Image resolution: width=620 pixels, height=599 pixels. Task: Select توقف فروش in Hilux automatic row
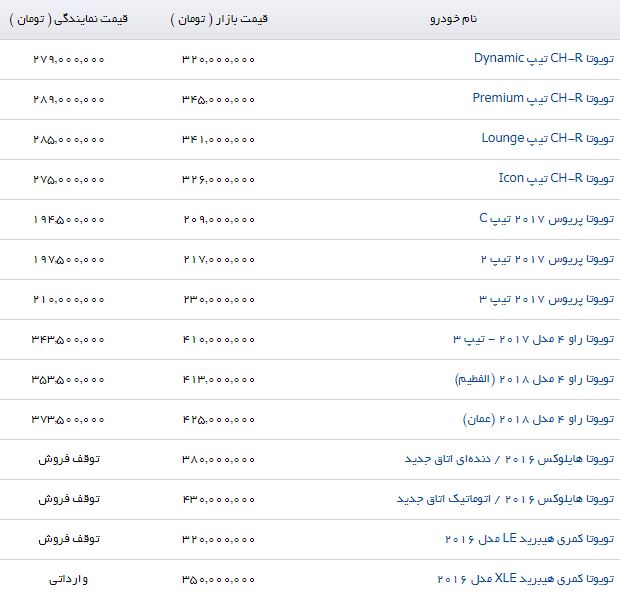[69, 499]
